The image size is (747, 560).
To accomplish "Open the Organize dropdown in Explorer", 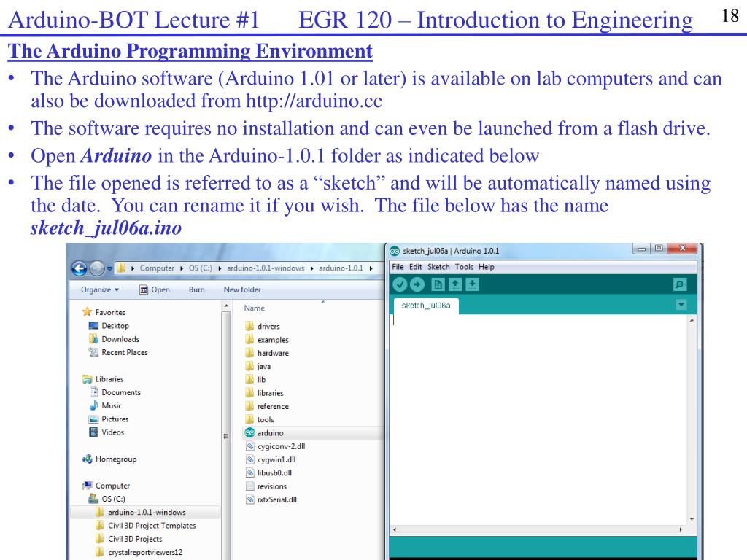I will pyautogui.click(x=100, y=289).
